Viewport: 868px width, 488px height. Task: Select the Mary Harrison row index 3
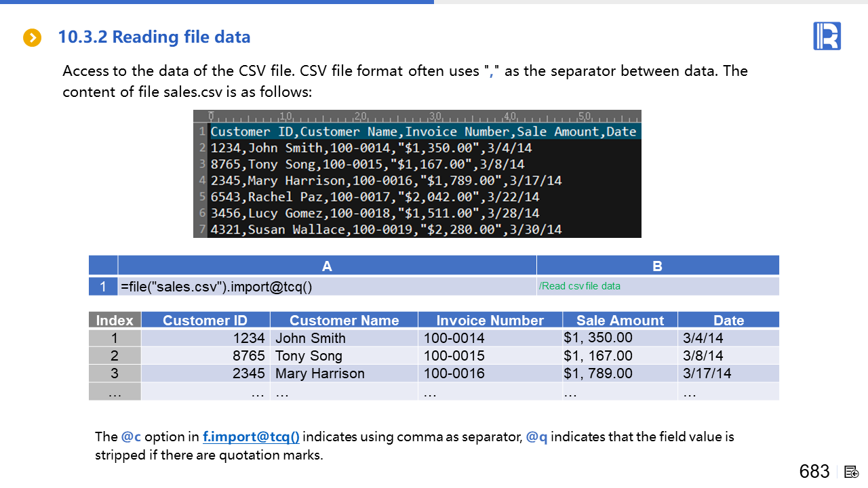(x=115, y=373)
